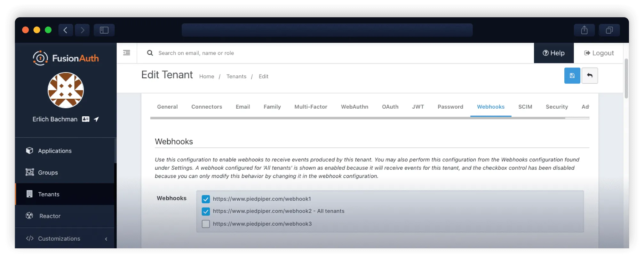Uncheck the webhook1 checkbox
Screen dimensions: 644x256
coord(206,199)
